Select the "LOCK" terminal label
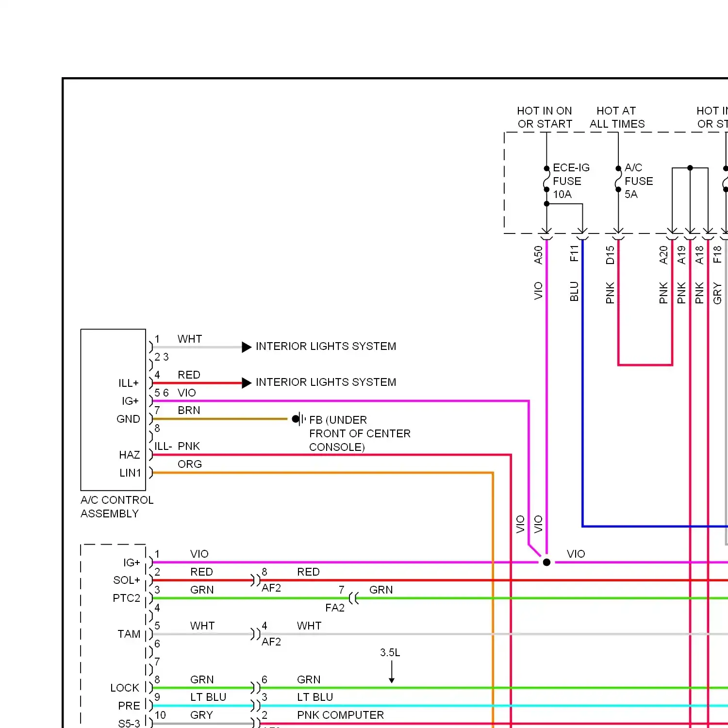This screenshot has height=728, width=728. pos(125,688)
